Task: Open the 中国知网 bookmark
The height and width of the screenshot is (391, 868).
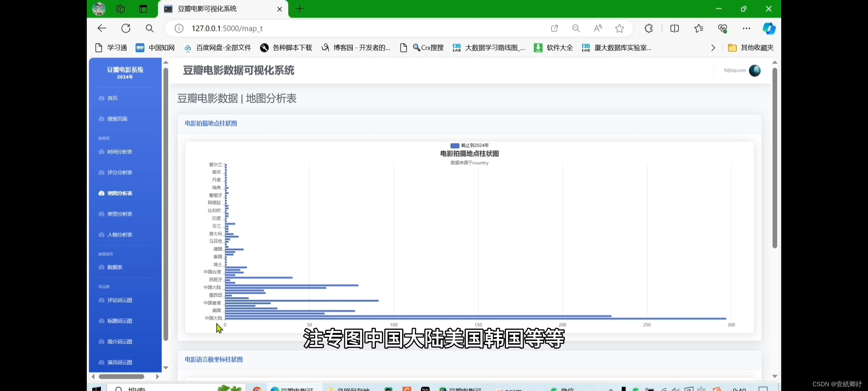Action: [x=155, y=47]
